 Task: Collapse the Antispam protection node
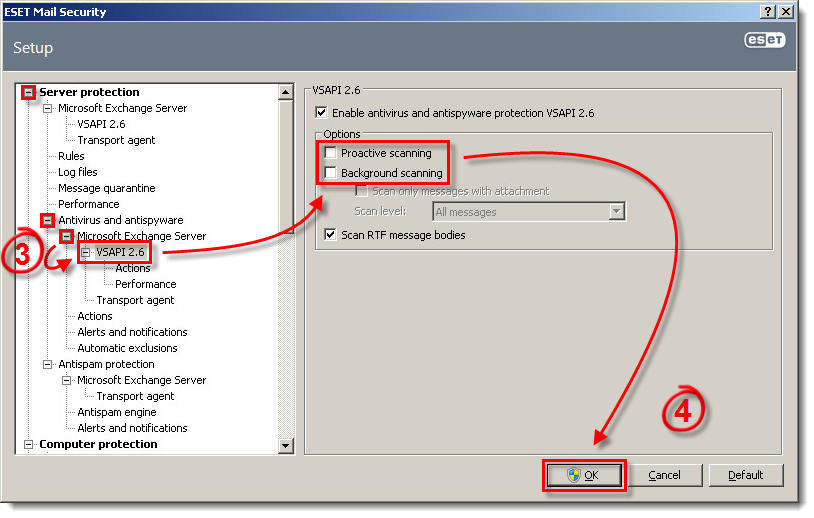tap(48, 364)
